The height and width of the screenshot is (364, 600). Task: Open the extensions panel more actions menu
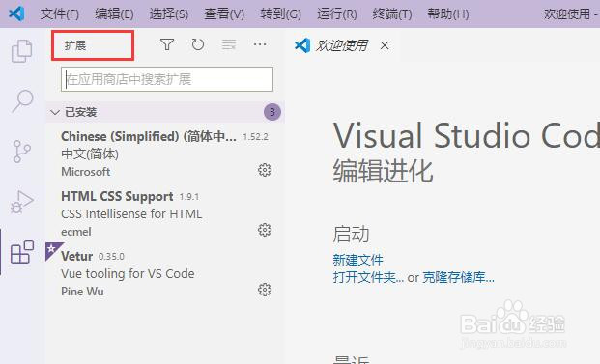pyautogui.click(x=260, y=44)
